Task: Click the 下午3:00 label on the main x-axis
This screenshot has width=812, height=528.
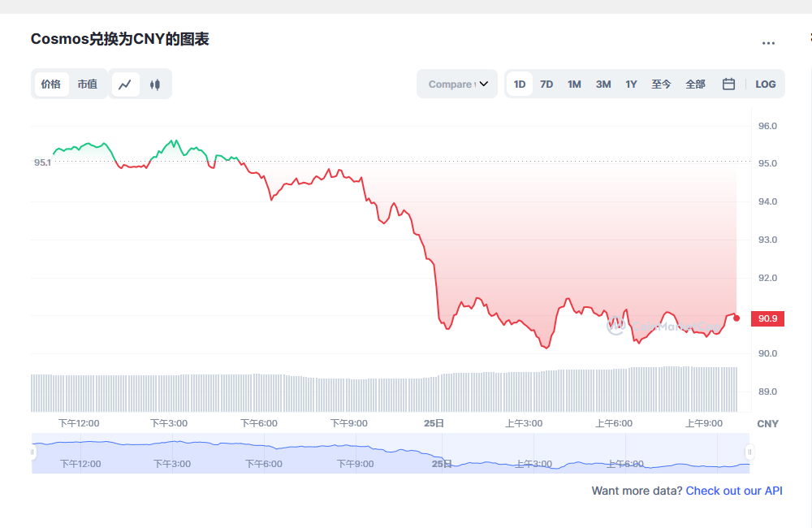Action: [x=169, y=423]
